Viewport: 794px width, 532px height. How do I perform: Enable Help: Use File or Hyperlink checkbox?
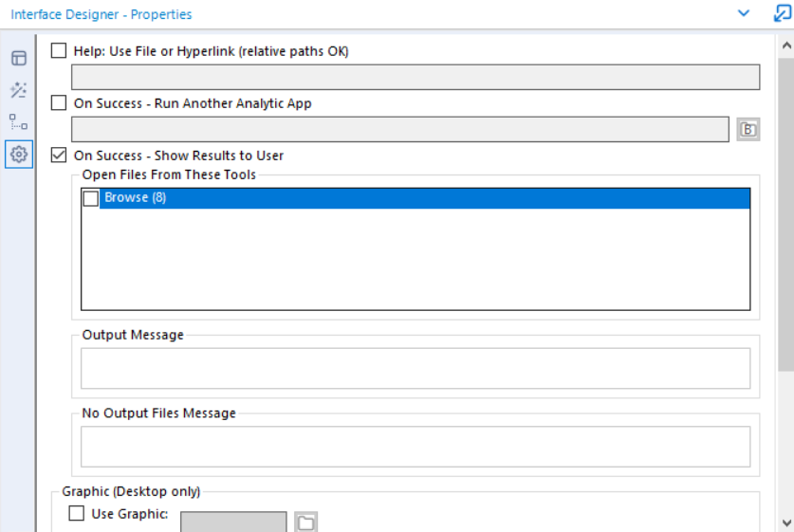[59, 51]
